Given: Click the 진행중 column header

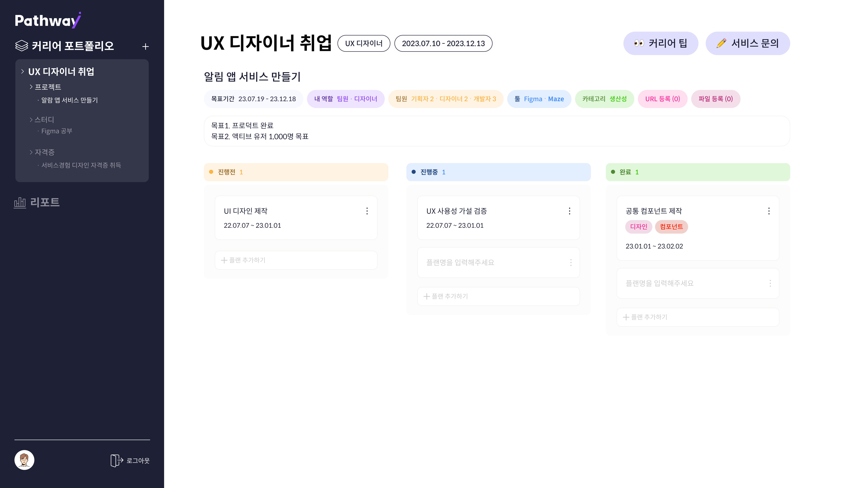Looking at the screenshot, I should tap(498, 172).
